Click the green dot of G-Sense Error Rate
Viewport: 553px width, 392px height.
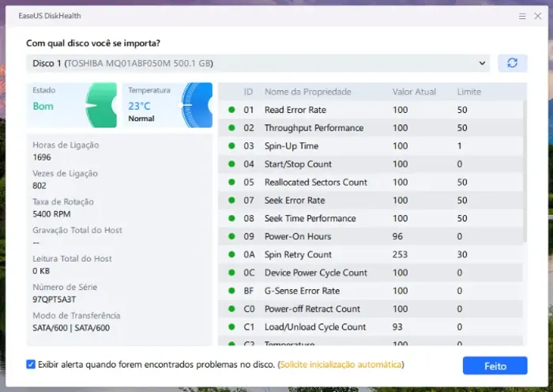click(x=231, y=291)
